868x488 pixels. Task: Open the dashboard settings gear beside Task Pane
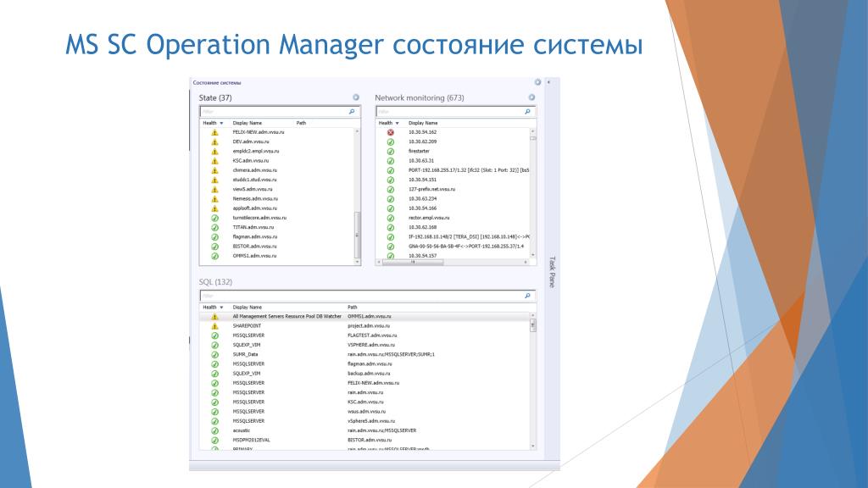537,82
